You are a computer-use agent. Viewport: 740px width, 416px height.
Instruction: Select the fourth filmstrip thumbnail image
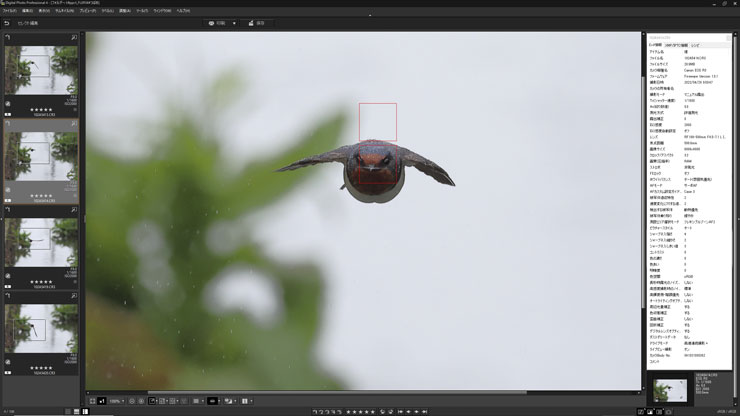tap(42, 328)
